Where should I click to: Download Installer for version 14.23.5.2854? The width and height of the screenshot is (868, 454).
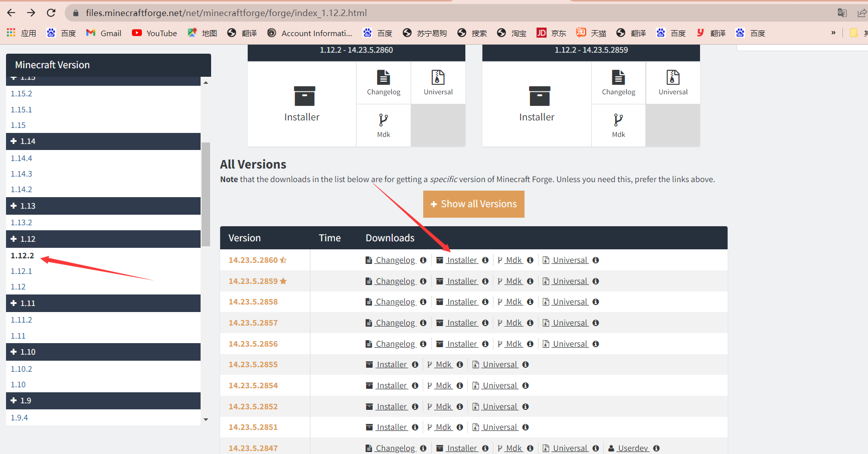(x=387, y=386)
